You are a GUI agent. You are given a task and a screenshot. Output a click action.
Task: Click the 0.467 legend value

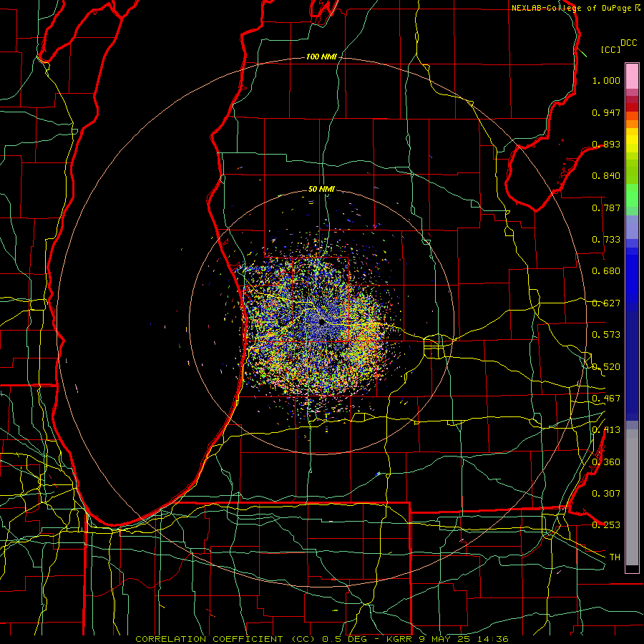click(606, 399)
